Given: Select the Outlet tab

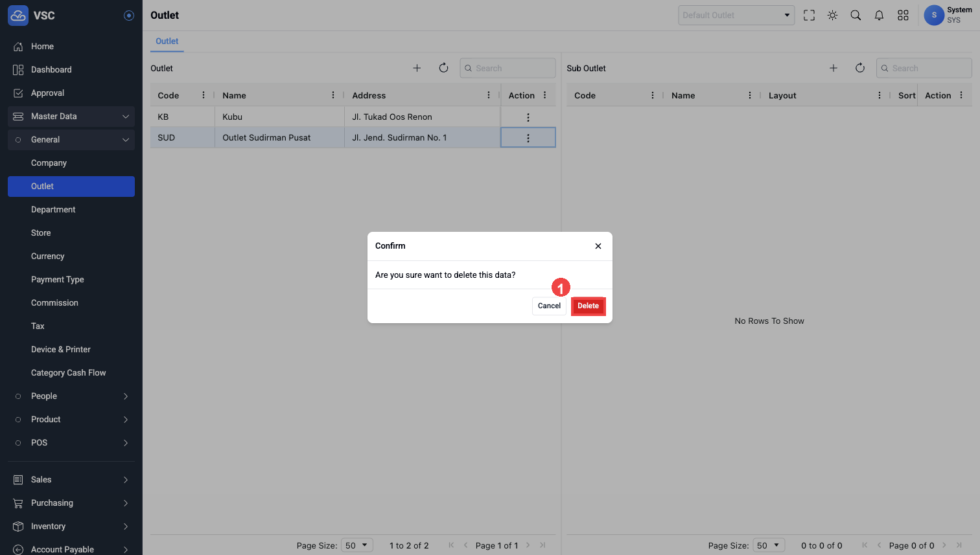Looking at the screenshot, I should click(x=167, y=41).
